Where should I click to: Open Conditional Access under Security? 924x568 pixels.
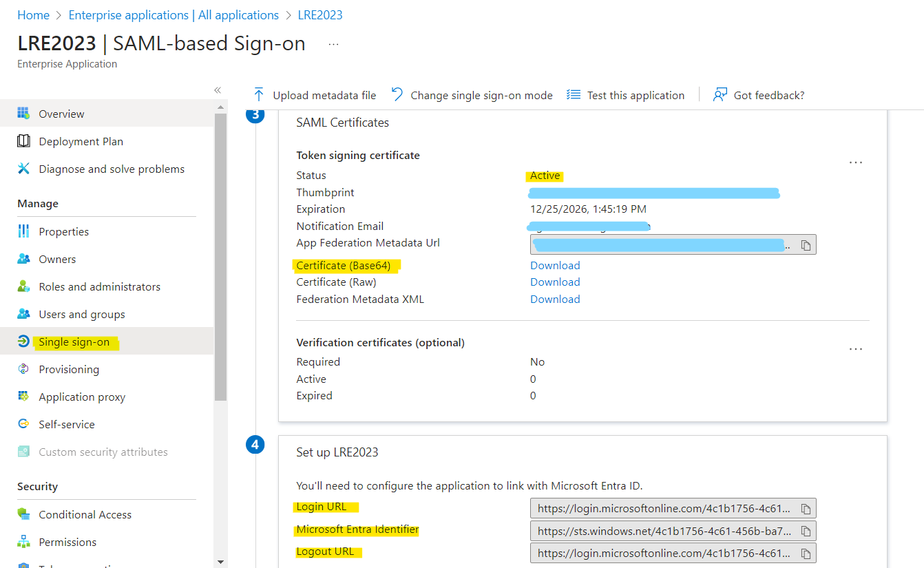(x=85, y=515)
